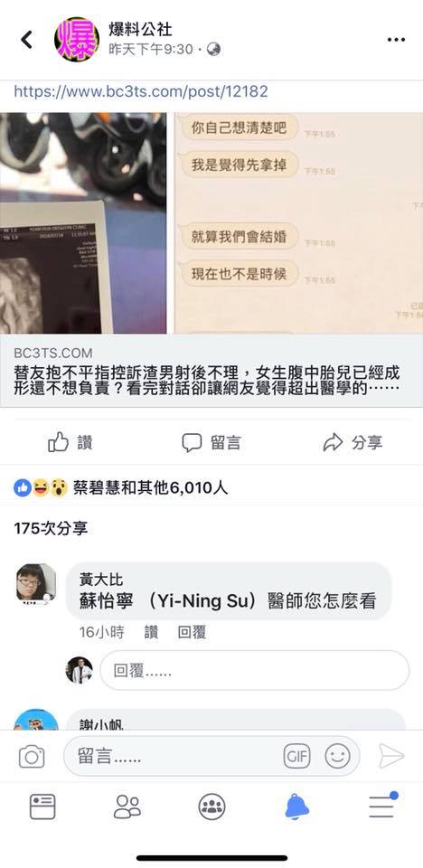Tap the back arrow icon
Image resolution: width=423 pixels, height=868 pixels.
(x=26, y=39)
